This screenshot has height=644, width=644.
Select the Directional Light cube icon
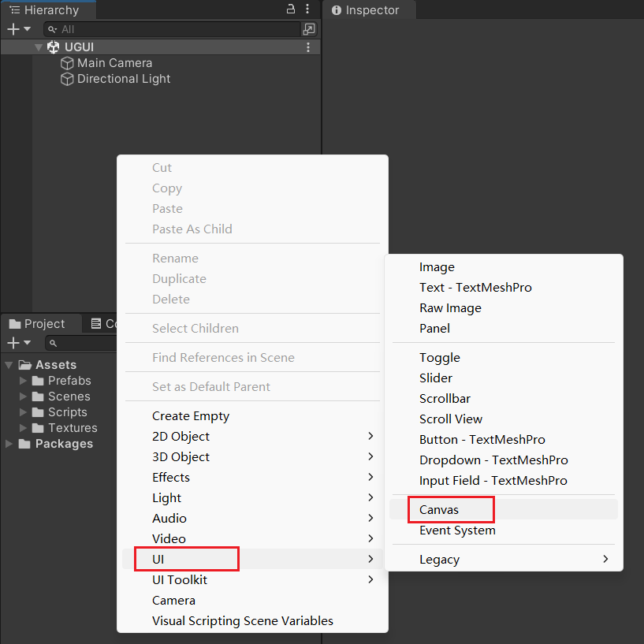pyautogui.click(x=67, y=79)
